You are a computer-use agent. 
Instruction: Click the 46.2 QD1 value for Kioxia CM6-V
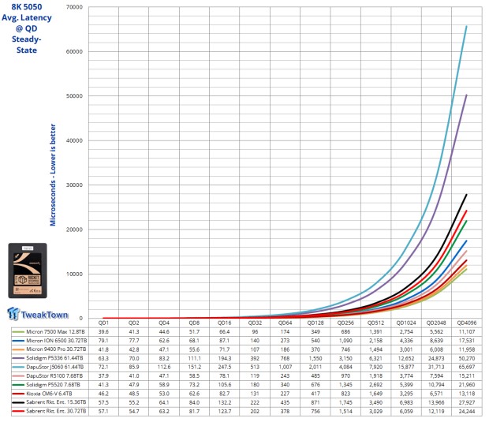pos(103,394)
